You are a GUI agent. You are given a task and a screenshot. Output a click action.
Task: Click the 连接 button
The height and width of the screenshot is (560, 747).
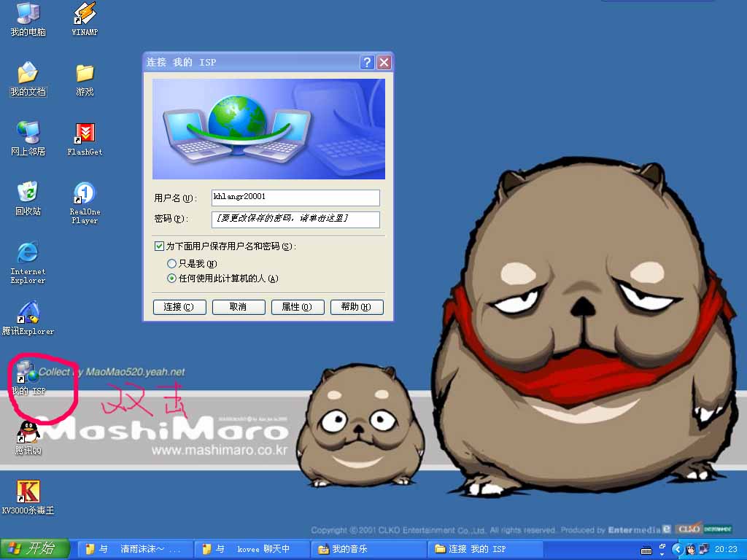pos(179,307)
